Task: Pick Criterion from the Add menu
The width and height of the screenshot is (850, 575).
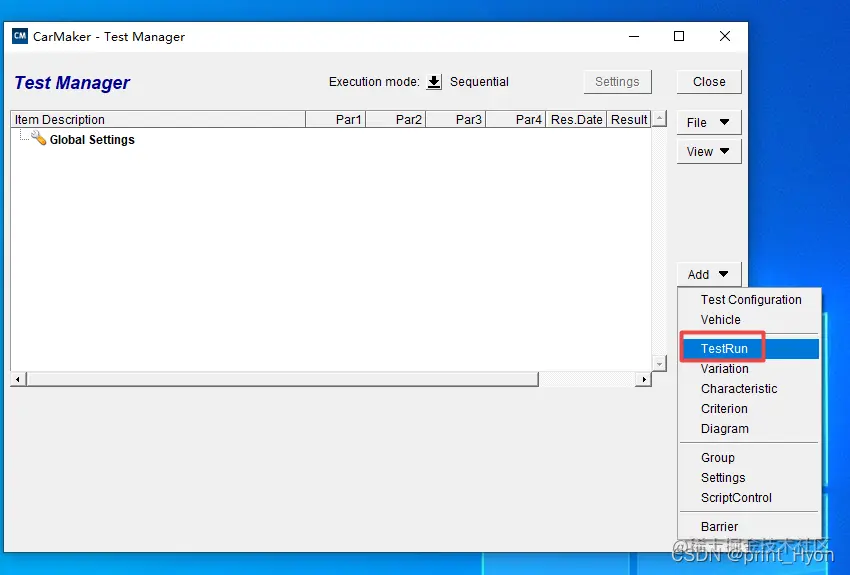Action: coord(749,409)
